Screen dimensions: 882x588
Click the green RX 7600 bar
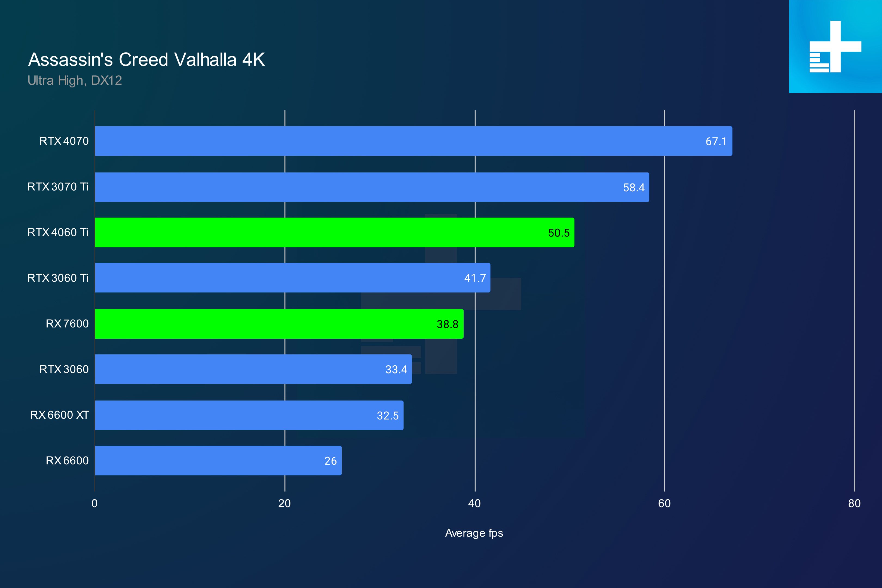pos(279,324)
